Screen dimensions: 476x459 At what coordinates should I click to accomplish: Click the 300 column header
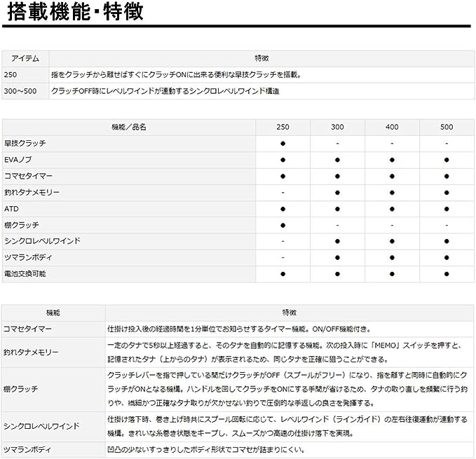[337, 127]
